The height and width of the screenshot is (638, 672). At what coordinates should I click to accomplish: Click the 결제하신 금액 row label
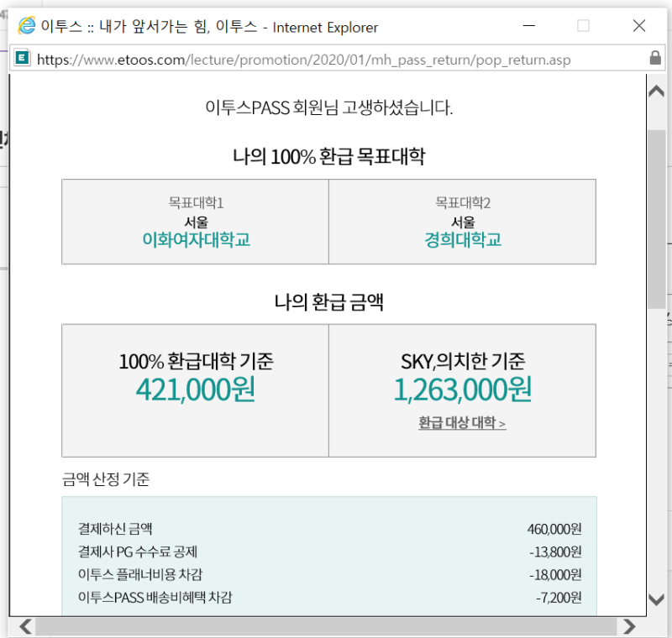click(115, 529)
